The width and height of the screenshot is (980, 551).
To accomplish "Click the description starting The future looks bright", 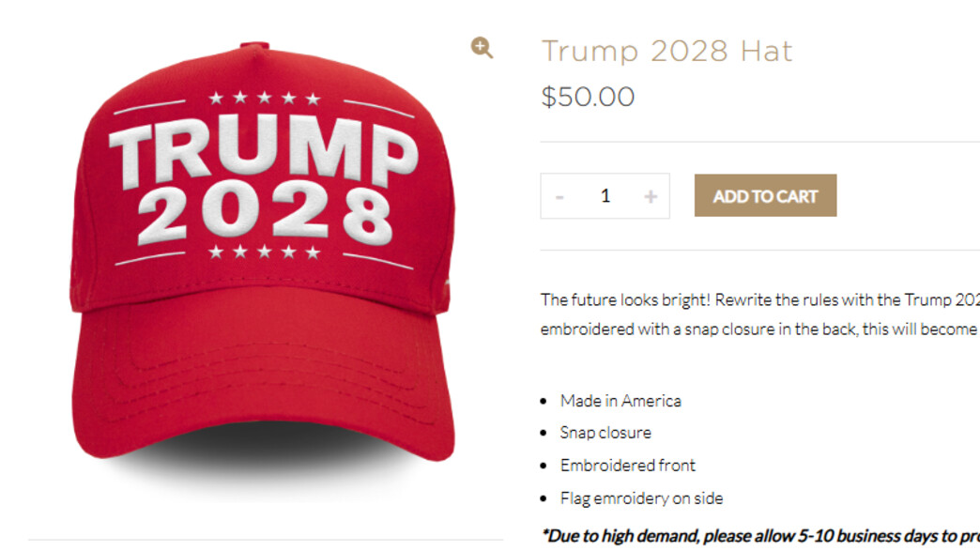I will [x=760, y=314].
